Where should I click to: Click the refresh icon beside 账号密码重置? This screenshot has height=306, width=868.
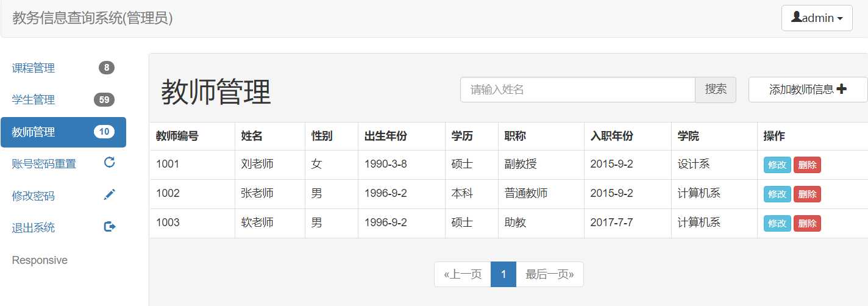tap(110, 162)
